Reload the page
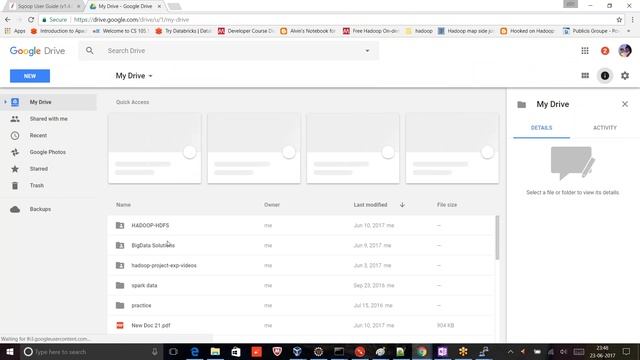This screenshot has width=640, height=360. pos(31,20)
